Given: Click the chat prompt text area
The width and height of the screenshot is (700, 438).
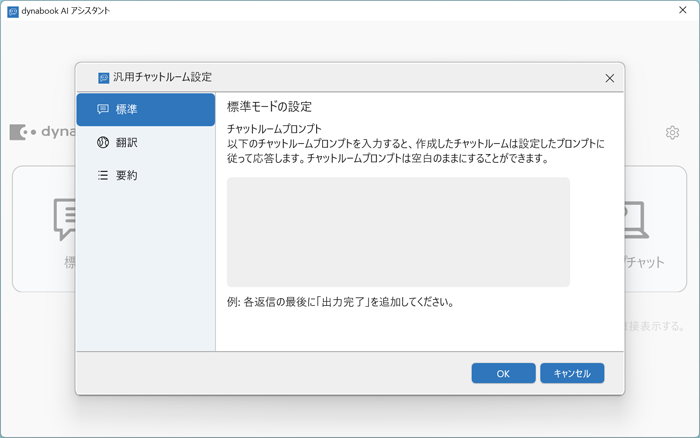Looking at the screenshot, I should [x=398, y=232].
